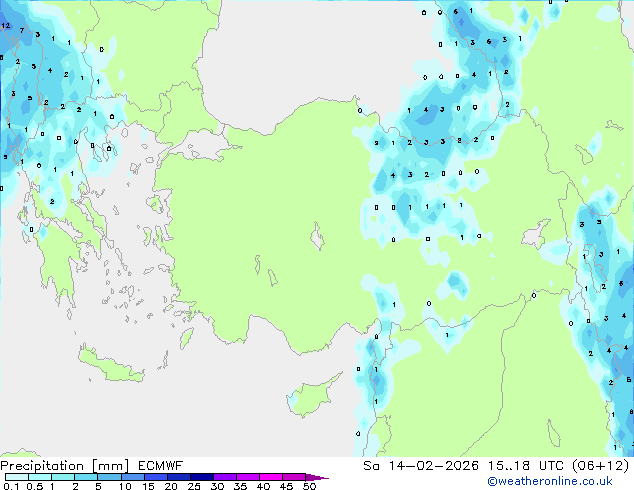The height and width of the screenshot is (490, 634).
Task: Click the island of Cyprus on the map
Action: click(312, 395)
